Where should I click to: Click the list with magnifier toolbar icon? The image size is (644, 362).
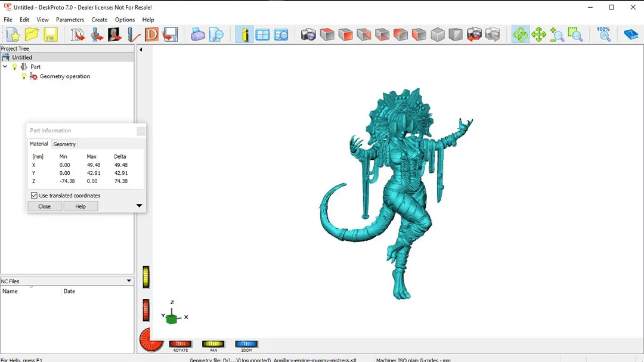coord(281,35)
